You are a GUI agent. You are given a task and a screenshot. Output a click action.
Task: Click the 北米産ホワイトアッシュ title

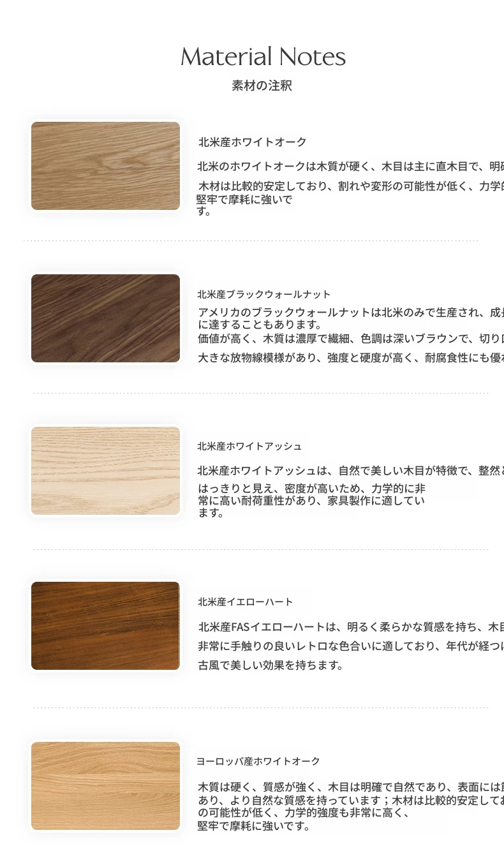(249, 446)
